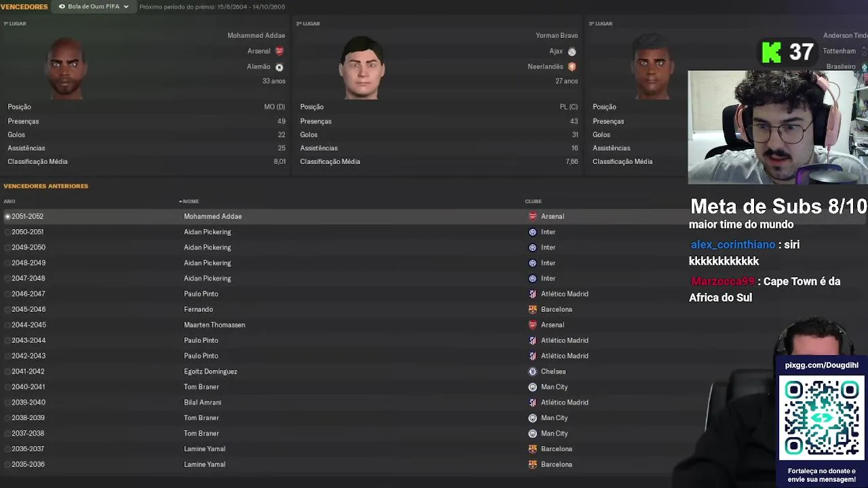
Task: Click the Ajax club badge in 2nd place card
Action: pos(572,52)
